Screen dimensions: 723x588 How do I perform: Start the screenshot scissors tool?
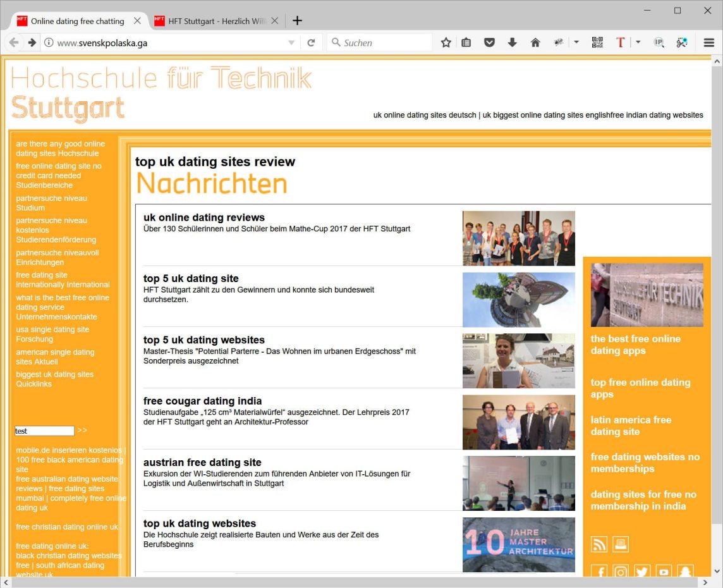(682, 42)
